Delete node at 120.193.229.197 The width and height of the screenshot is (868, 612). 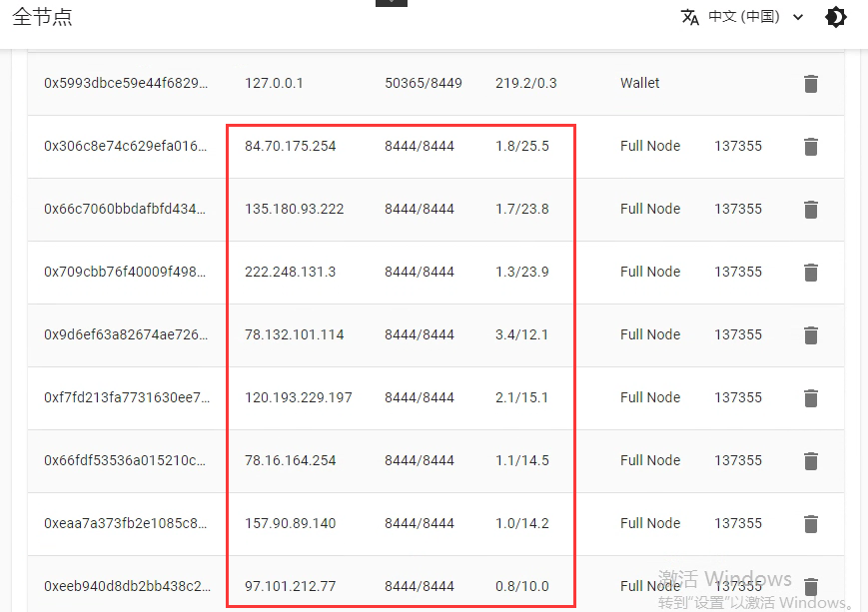click(x=810, y=397)
